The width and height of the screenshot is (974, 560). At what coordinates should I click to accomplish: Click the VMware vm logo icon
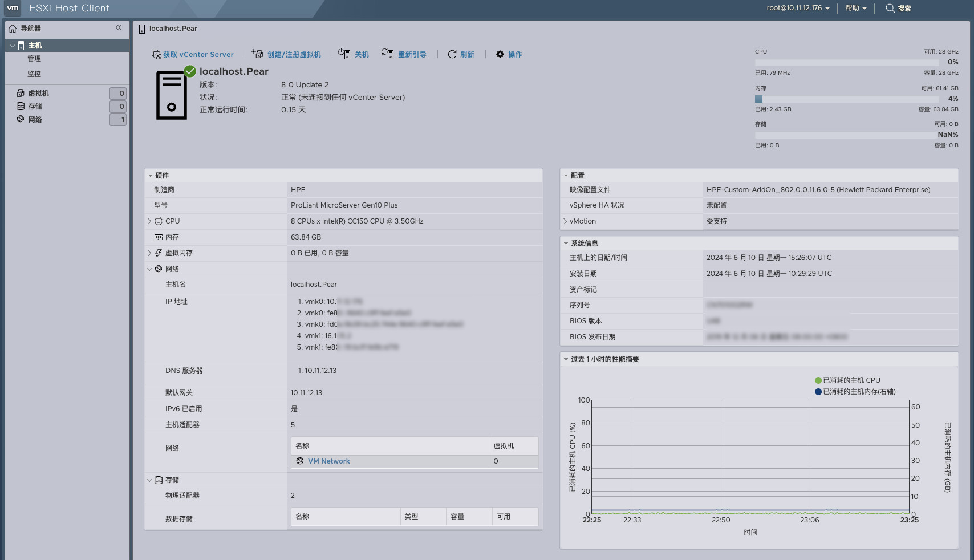13,8
